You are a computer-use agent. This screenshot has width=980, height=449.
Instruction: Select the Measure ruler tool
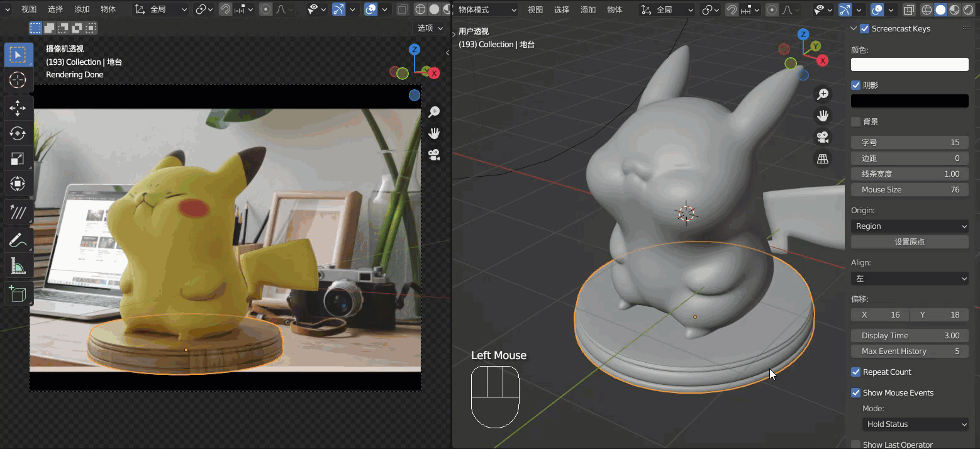pyautogui.click(x=18, y=267)
